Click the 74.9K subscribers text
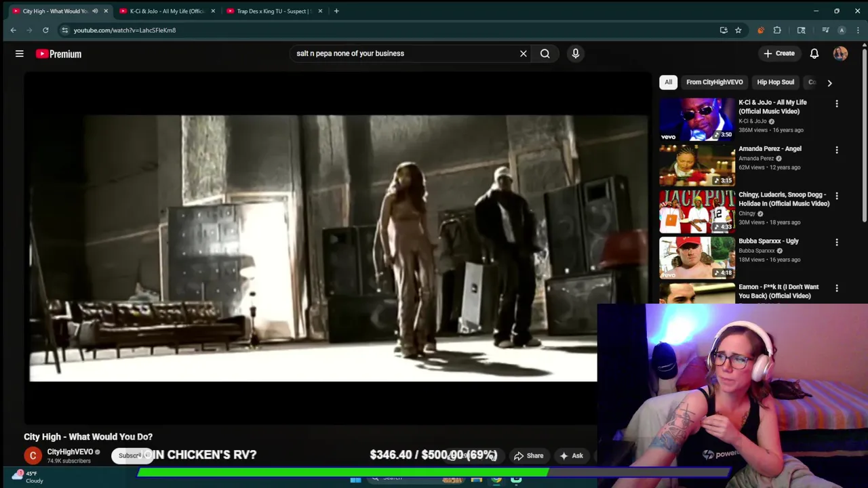This screenshot has height=488, width=868. tap(68, 461)
